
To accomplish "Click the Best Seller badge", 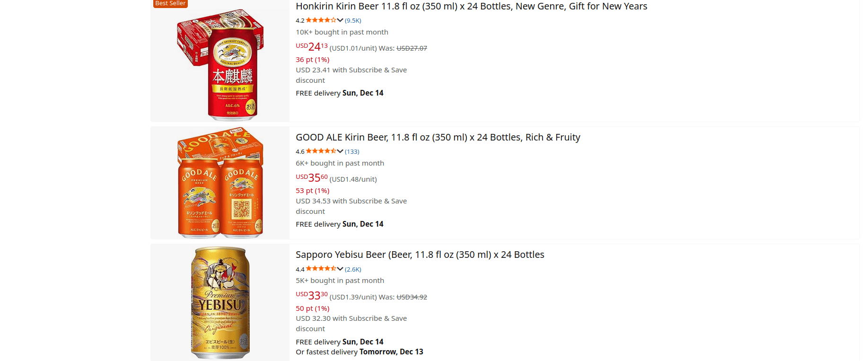I will click(x=170, y=3).
